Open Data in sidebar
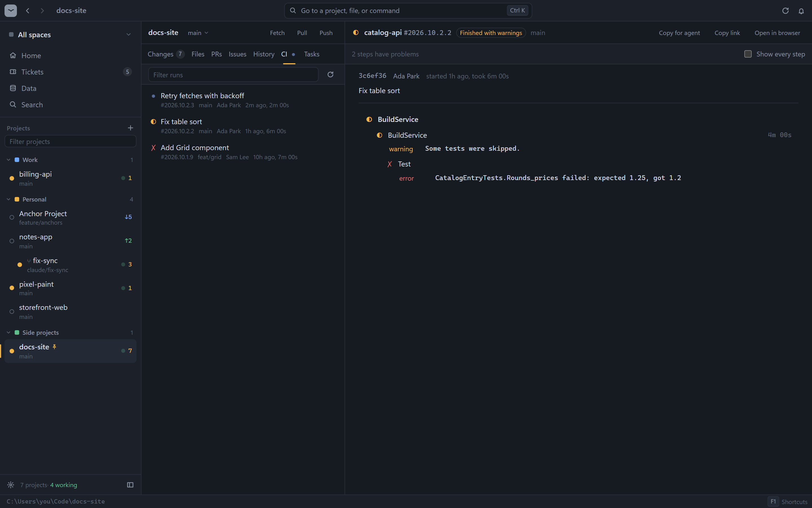 (70, 88)
